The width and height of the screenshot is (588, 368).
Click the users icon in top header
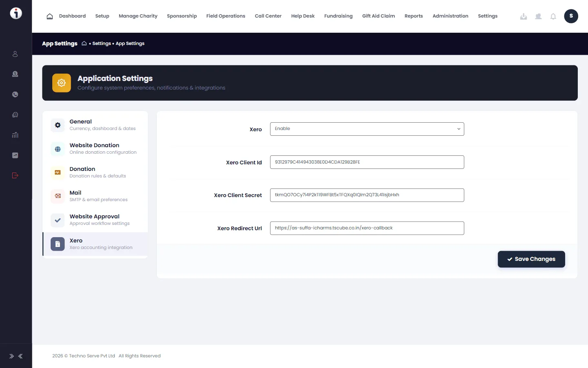click(x=538, y=16)
